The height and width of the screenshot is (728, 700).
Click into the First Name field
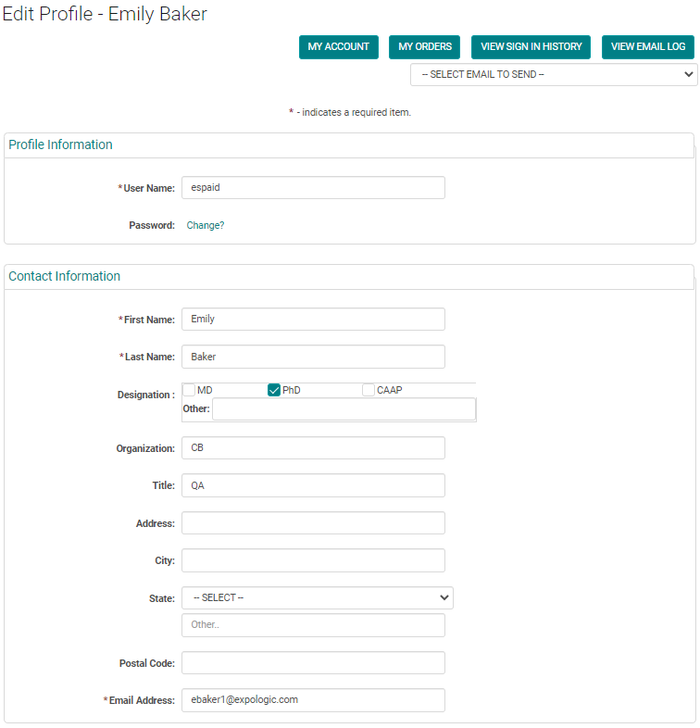pos(313,319)
